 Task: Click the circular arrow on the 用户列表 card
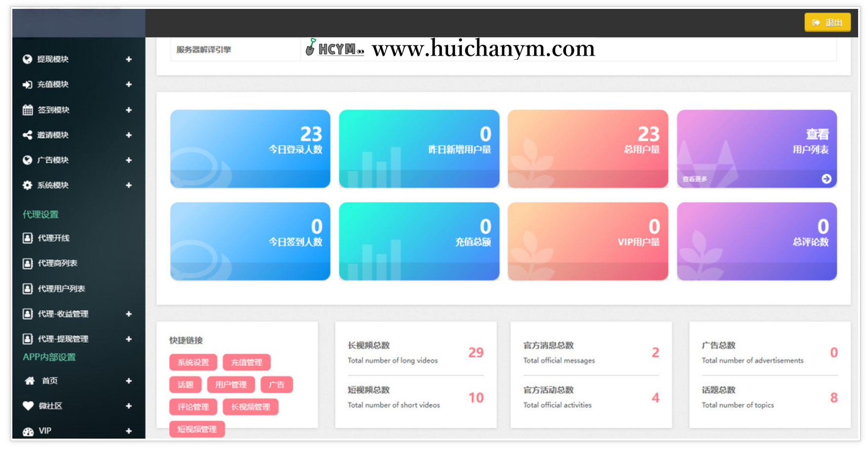pos(827,179)
